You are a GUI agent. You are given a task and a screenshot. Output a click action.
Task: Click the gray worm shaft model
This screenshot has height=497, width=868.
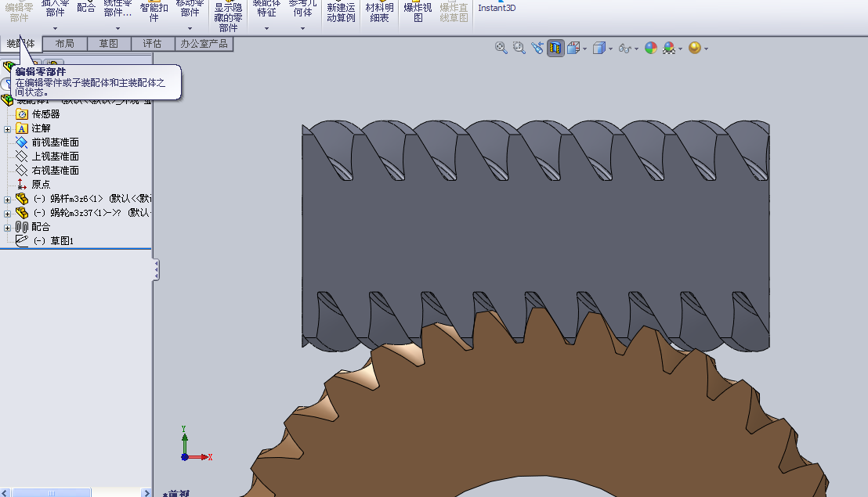click(x=535, y=238)
